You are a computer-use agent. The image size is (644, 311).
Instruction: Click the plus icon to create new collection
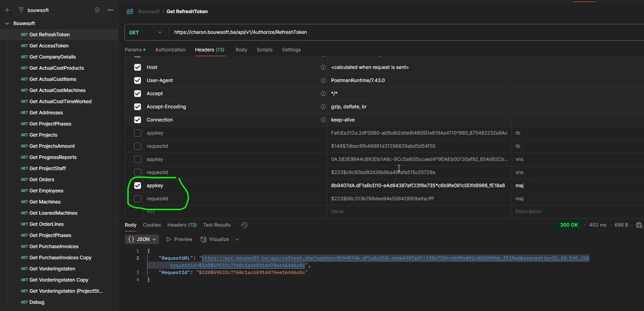[x=7, y=10]
